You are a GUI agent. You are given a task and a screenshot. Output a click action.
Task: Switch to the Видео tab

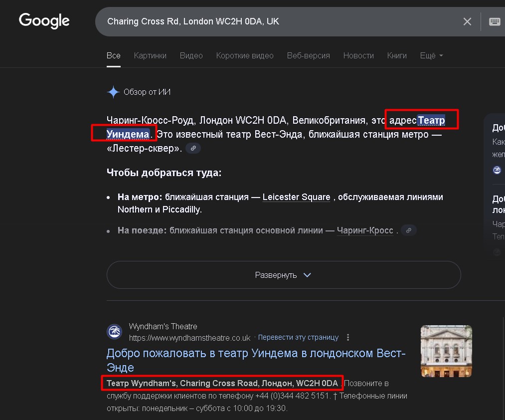click(191, 55)
